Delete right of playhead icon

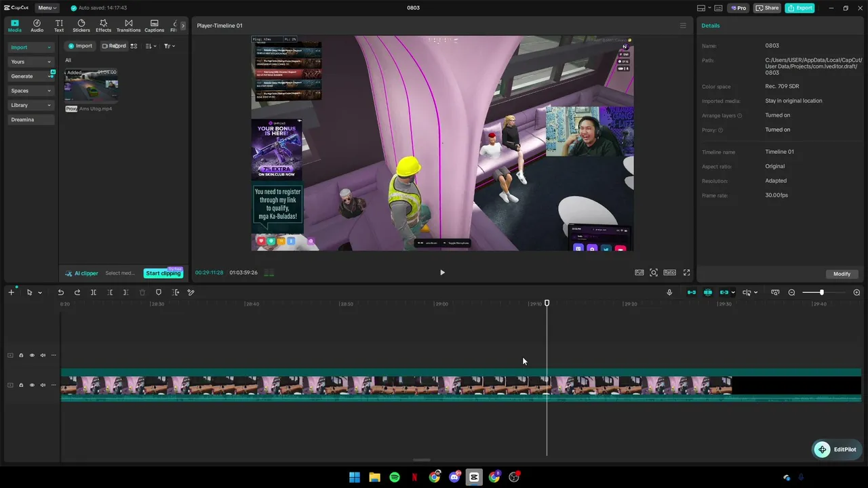(125, 292)
